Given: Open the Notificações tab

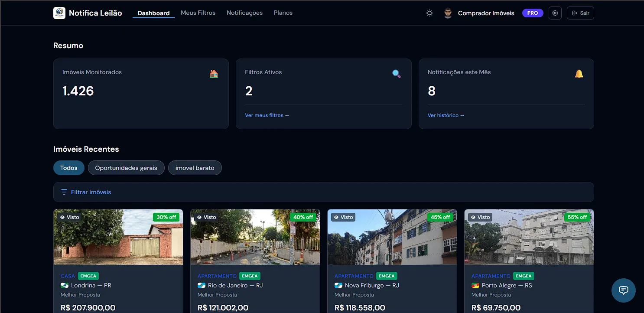Looking at the screenshot, I should pos(244,13).
